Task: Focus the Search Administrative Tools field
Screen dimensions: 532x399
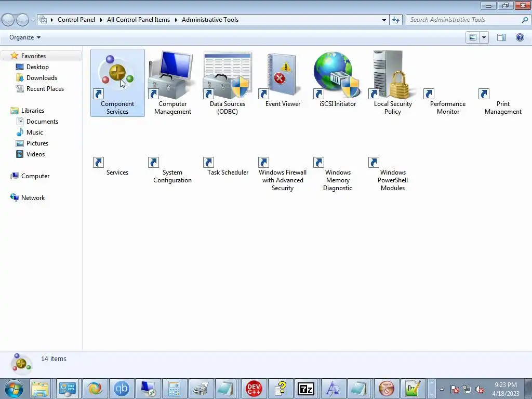Action: [463, 20]
